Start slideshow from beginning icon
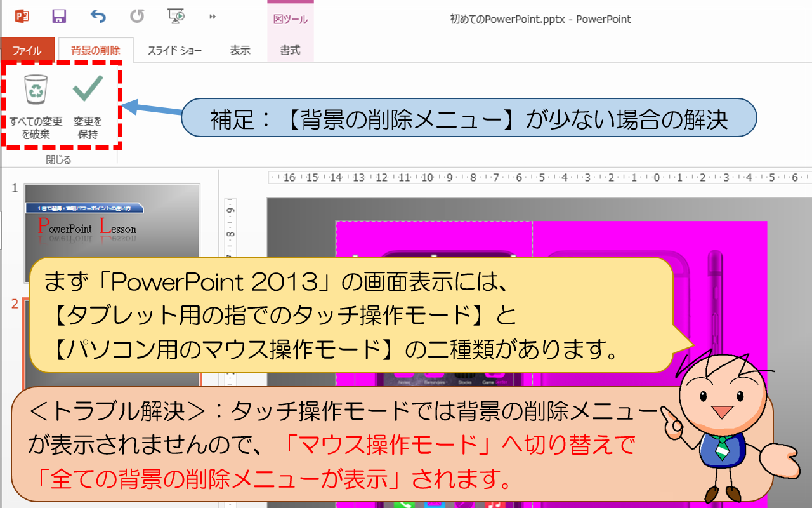This screenshot has width=812, height=508. [x=176, y=16]
